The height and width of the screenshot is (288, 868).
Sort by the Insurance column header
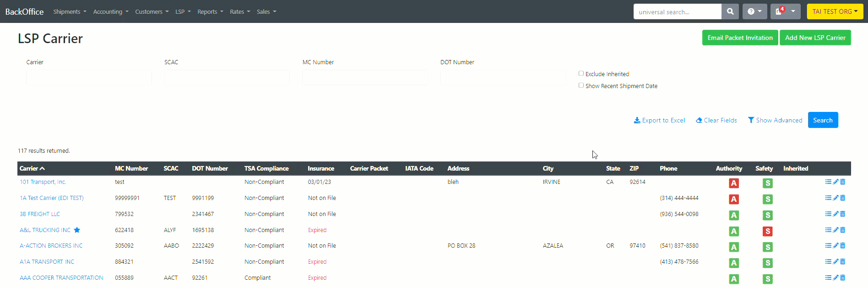pyautogui.click(x=321, y=168)
